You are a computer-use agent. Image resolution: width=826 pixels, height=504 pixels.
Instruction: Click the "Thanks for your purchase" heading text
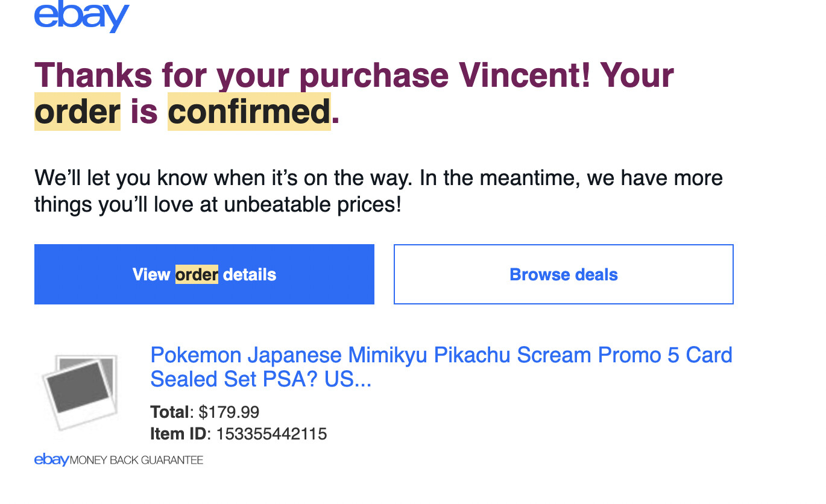point(241,75)
